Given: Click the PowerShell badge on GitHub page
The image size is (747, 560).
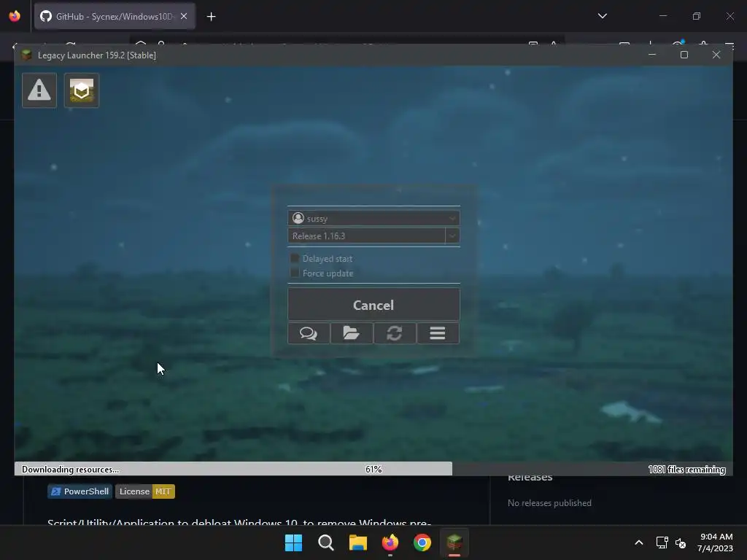Looking at the screenshot, I should tap(80, 491).
